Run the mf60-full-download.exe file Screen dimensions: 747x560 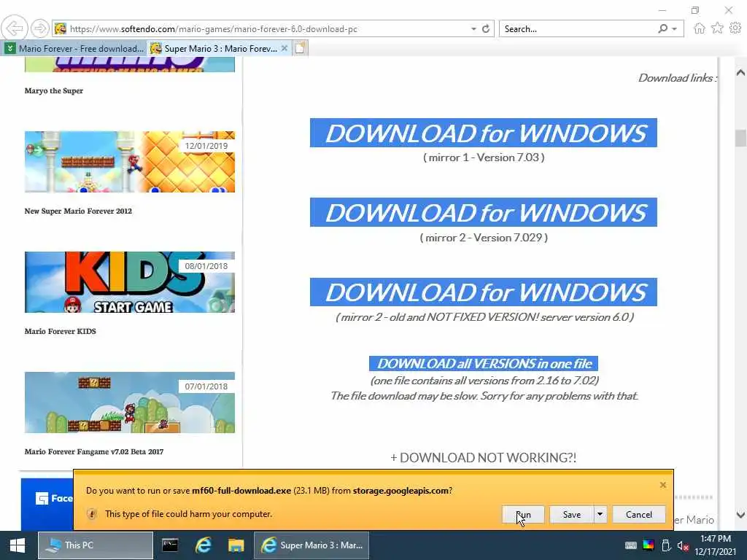pyautogui.click(x=523, y=514)
